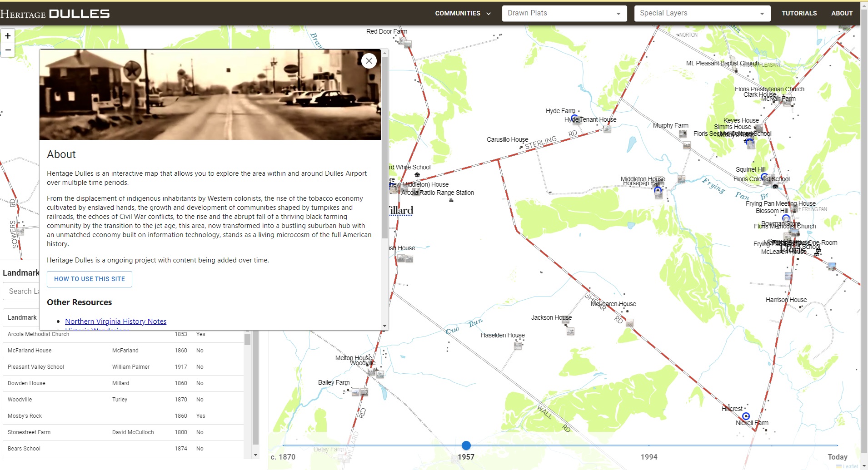The image size is (868, 470).
Task: Click Squirrel Hill blue circle marker
Action: point(764,176)
